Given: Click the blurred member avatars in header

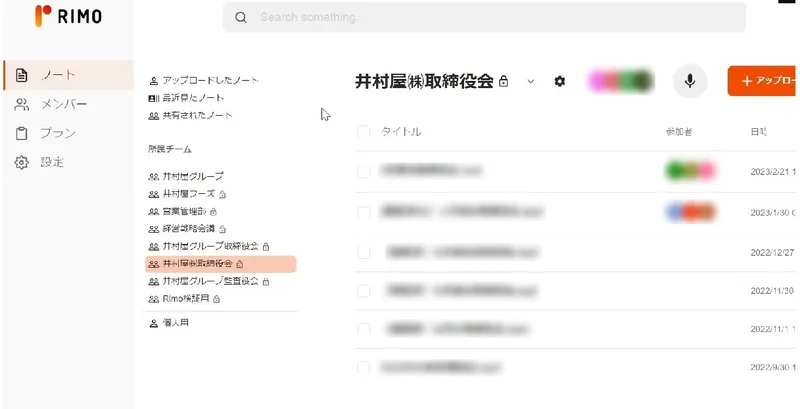Looking at the screenshot, I should click(x=620, y=81).
